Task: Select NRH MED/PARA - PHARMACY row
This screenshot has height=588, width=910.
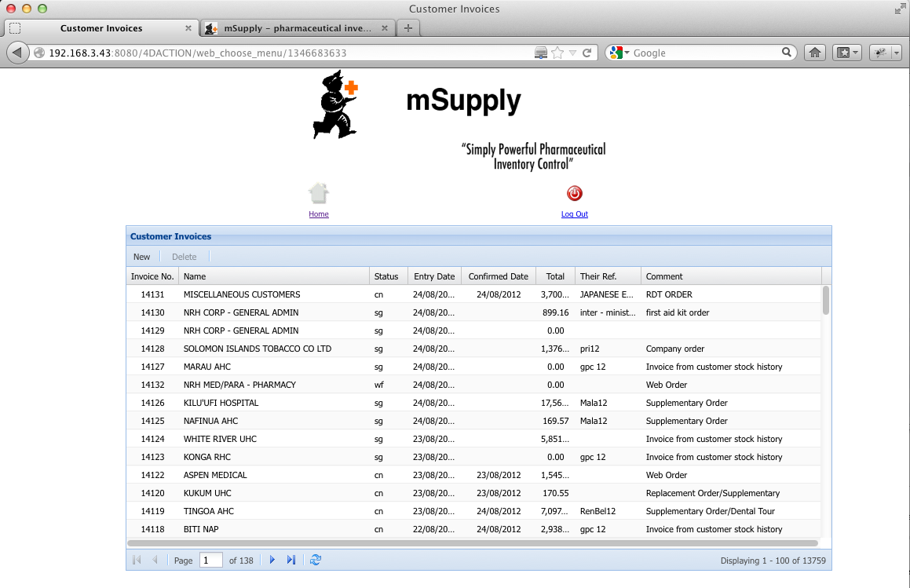Action: (x=473, y=384)
